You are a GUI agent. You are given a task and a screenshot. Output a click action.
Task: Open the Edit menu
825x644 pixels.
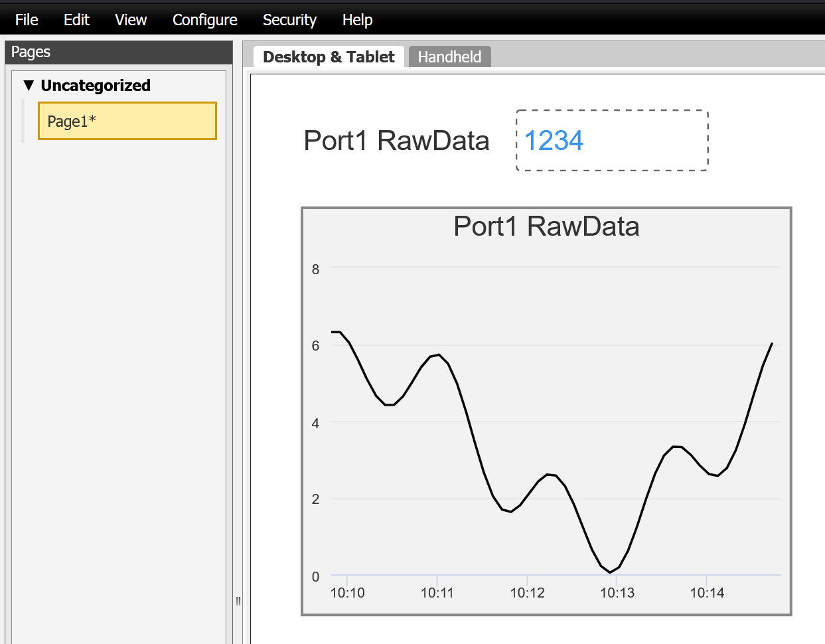click(x=76, y=20)
